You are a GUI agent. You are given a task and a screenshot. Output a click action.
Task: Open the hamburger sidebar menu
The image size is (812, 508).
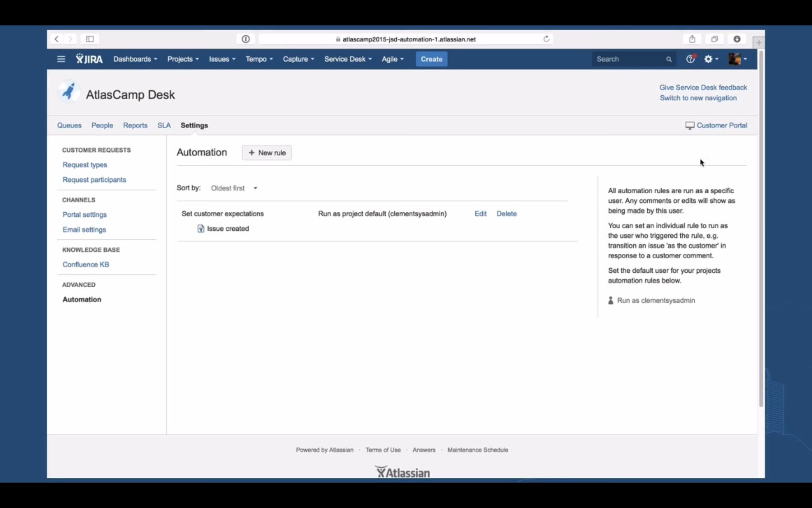61,59
